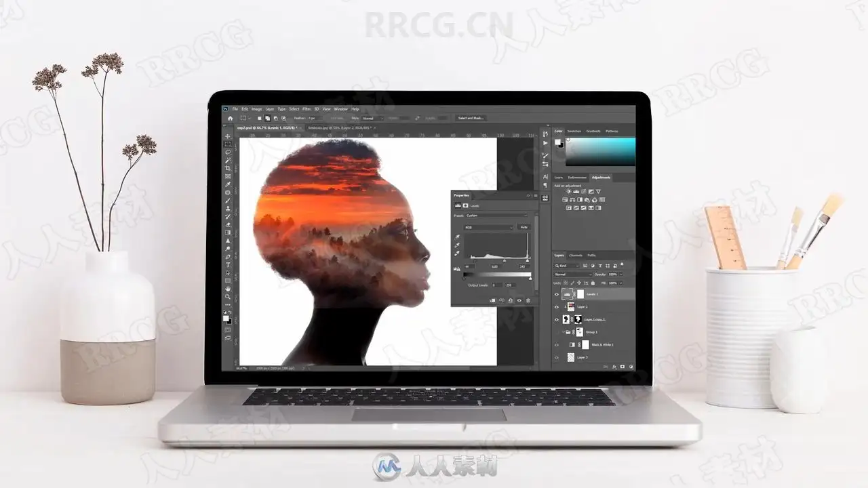Open layer style fx menu
This screenshot has height=488, width=868.
[614, 367]
